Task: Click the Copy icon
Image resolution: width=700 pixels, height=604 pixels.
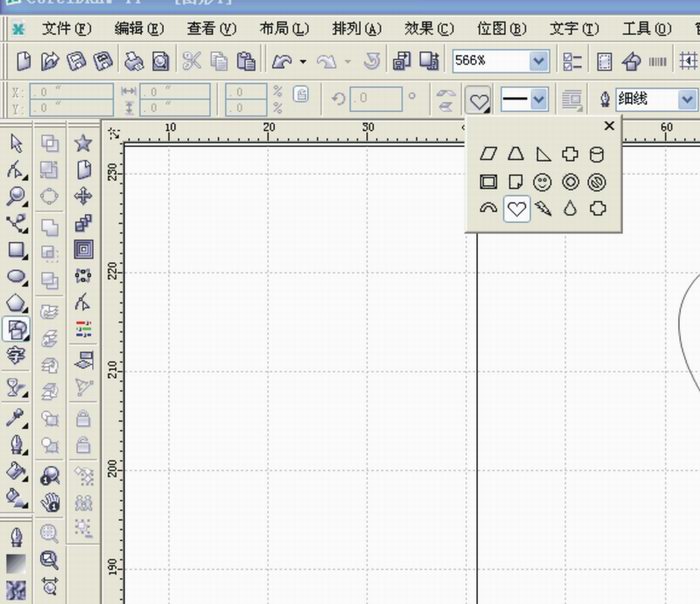Action: coord(219,61)
